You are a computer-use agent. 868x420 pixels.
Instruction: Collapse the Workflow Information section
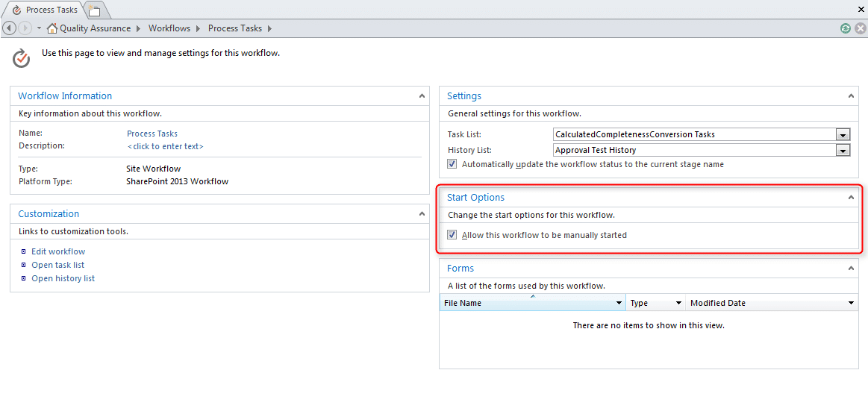(422, 96)
